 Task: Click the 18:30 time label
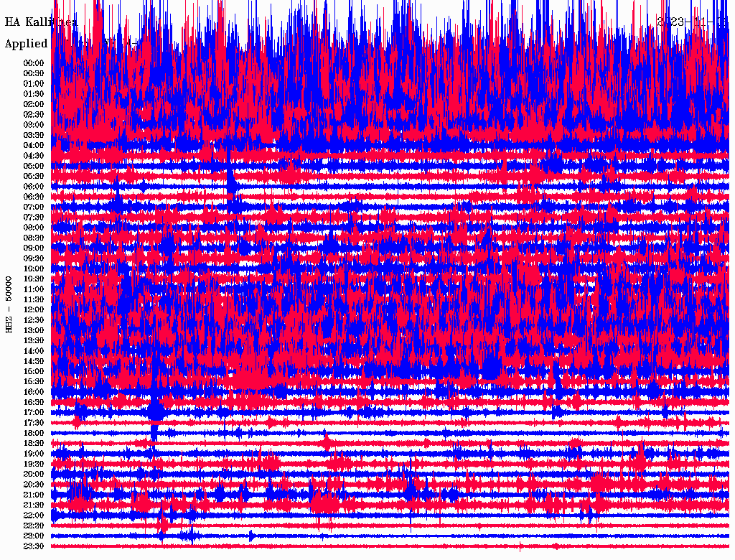[34, 443]
